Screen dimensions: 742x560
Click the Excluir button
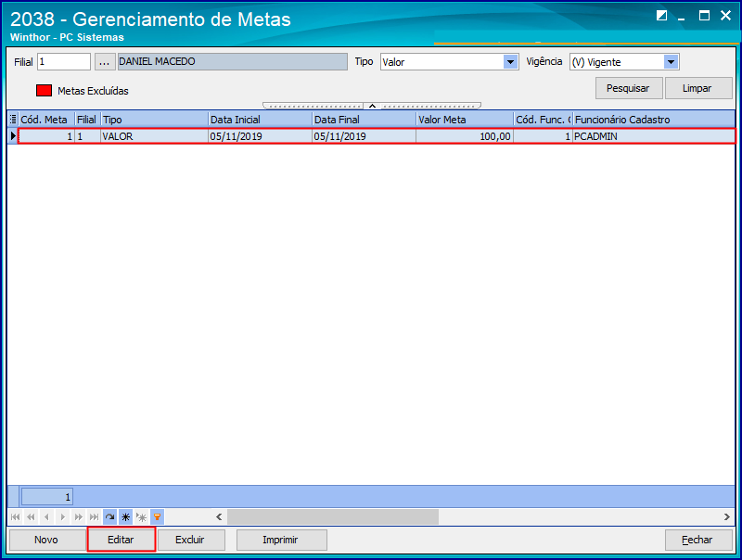pos(190,540)
